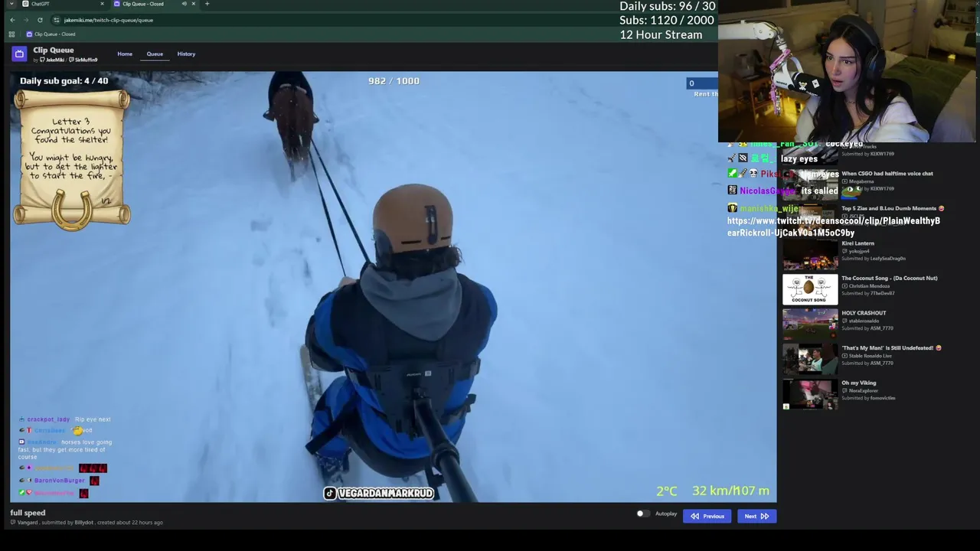This screenshot has height=551, width=980.
Task: Click the Clip Queue TV logo icon
Action: 19,54
